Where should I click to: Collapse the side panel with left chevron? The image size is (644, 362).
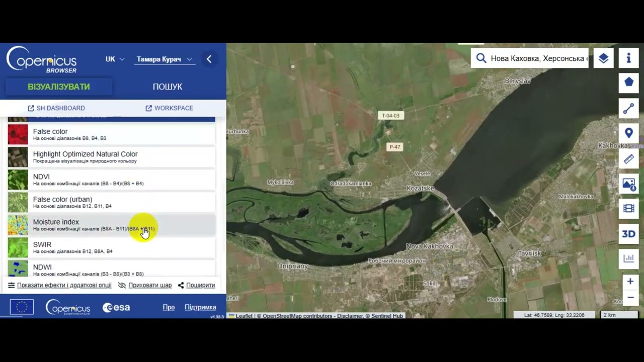pyautogui.click(x=209, y=59)
